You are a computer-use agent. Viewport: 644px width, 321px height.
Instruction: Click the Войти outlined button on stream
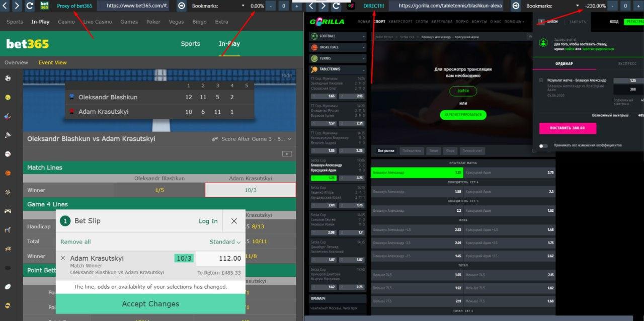463,91
